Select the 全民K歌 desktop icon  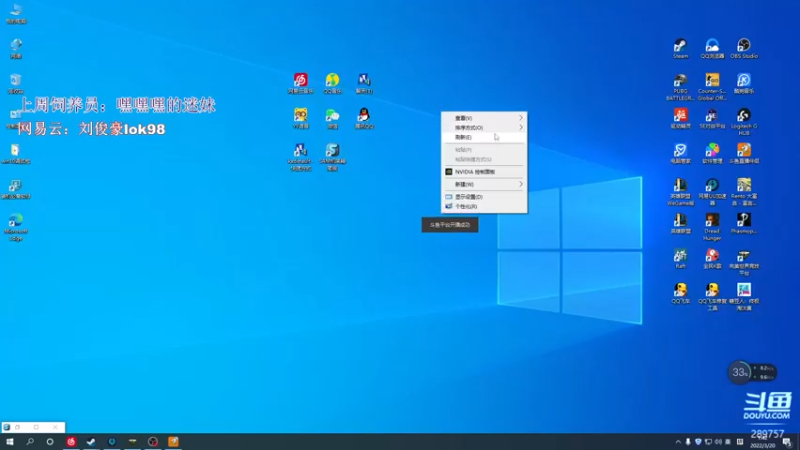point(712,259)
